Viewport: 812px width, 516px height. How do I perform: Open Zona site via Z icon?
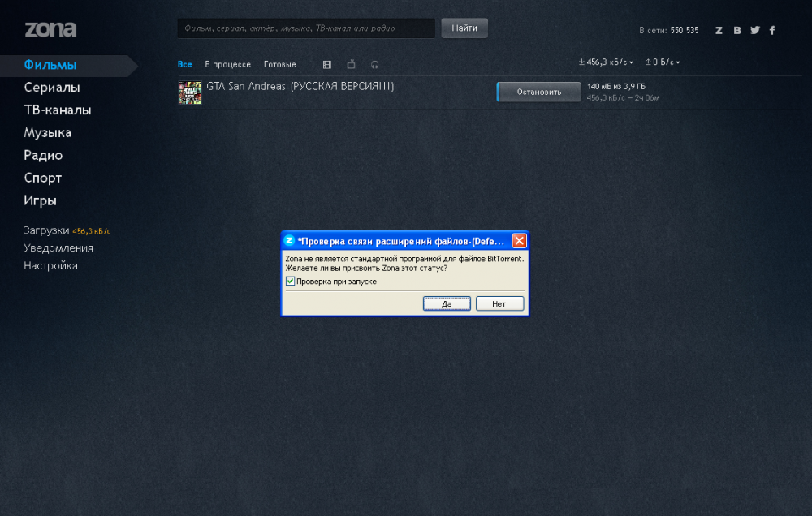coord(719,31)
